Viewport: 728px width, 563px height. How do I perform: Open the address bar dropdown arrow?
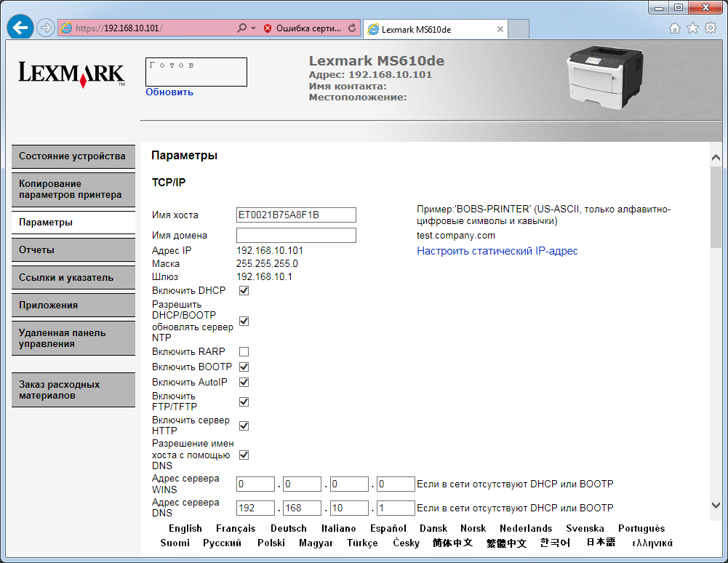(254, 28)
